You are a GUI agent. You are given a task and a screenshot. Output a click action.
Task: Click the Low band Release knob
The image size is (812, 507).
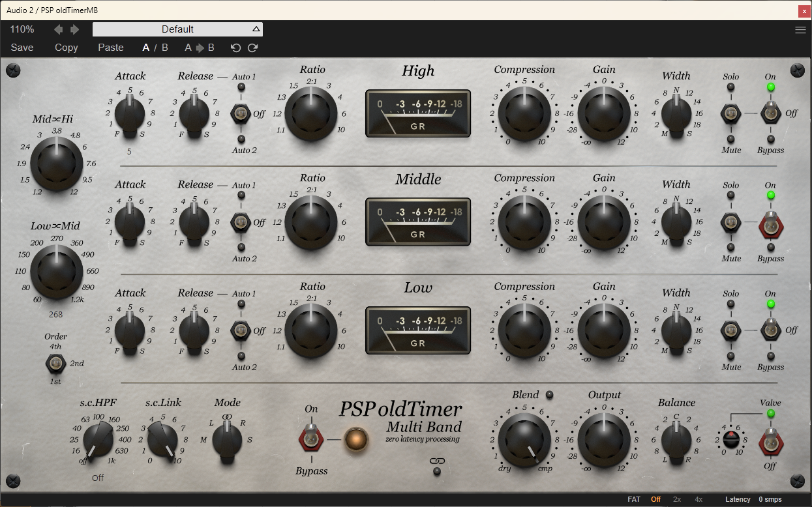pyautogui.click(x=194, y=330)
